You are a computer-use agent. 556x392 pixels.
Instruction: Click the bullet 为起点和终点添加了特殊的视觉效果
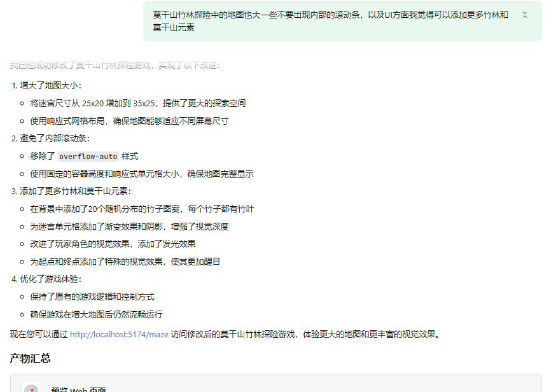coord(125,262)
